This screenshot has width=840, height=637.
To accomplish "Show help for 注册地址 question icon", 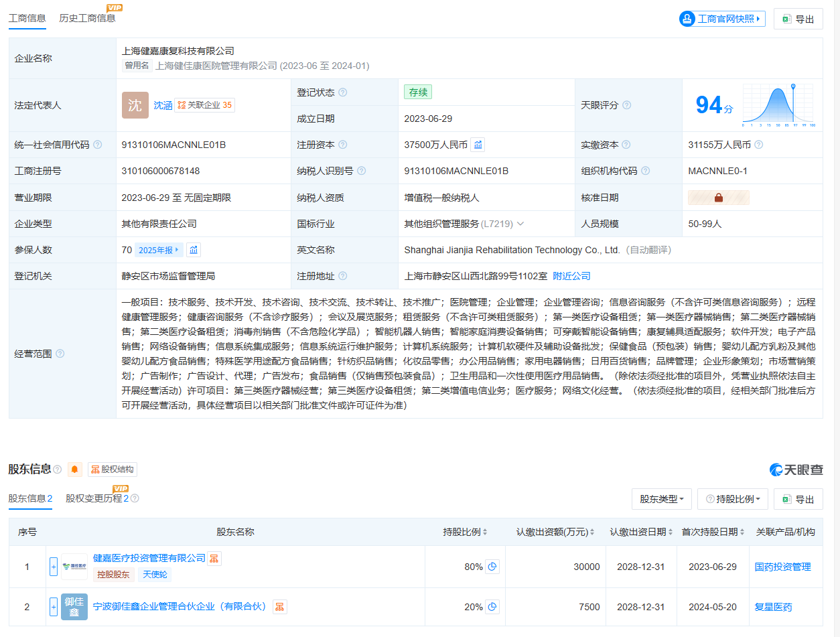I will pyautogui.click(x=343, y=276).
